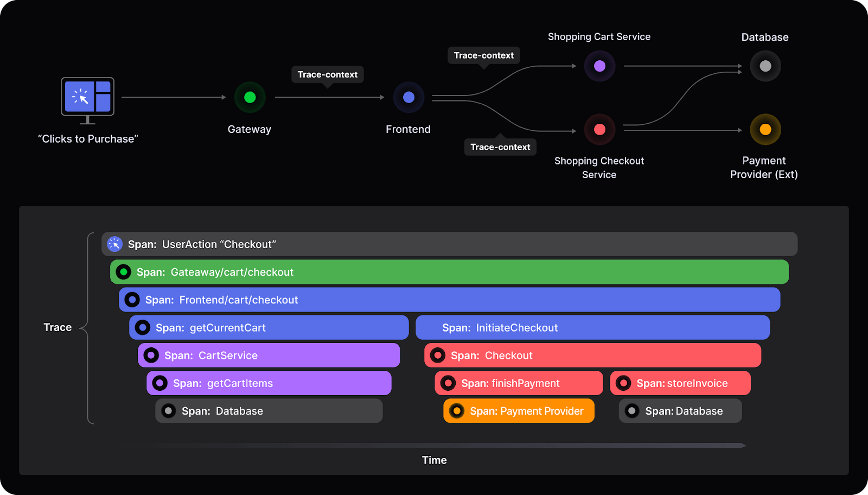Select the purple Shopping Cart Service node
This screenshot has height=495, width=868.
click(599, 66)
